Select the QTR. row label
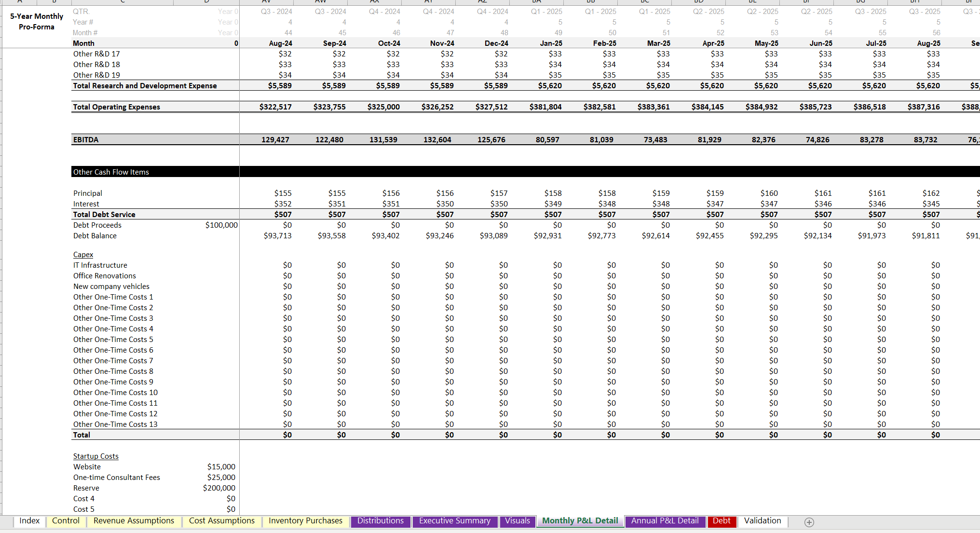Image resolution: width=980 pixels, height=533 pixels. [x=81, y=12]
